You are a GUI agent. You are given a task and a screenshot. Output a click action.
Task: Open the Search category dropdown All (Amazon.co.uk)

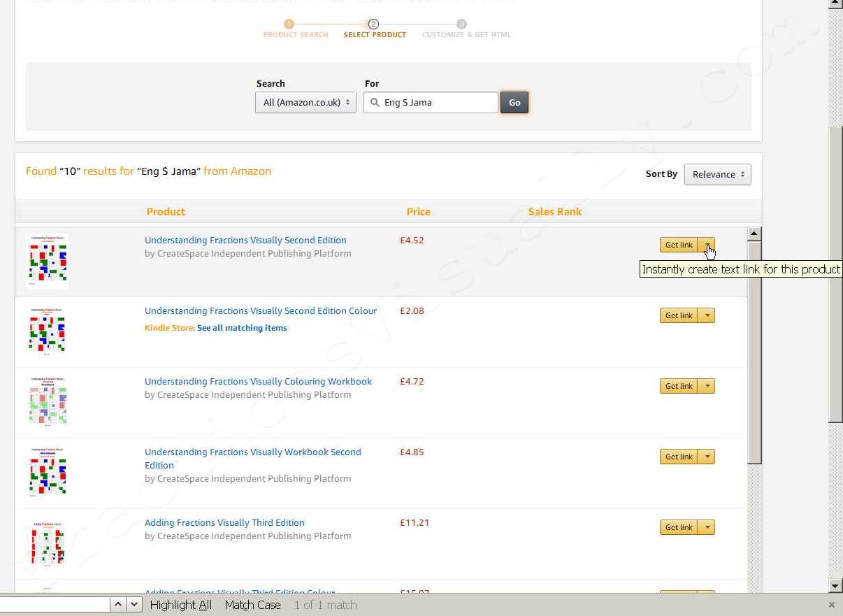(x=305, y=102)
